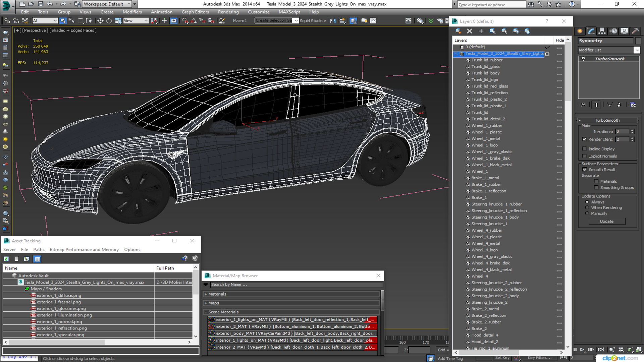
Task: Click the Update button in TurboSmooth
Action: coord(607,222)
